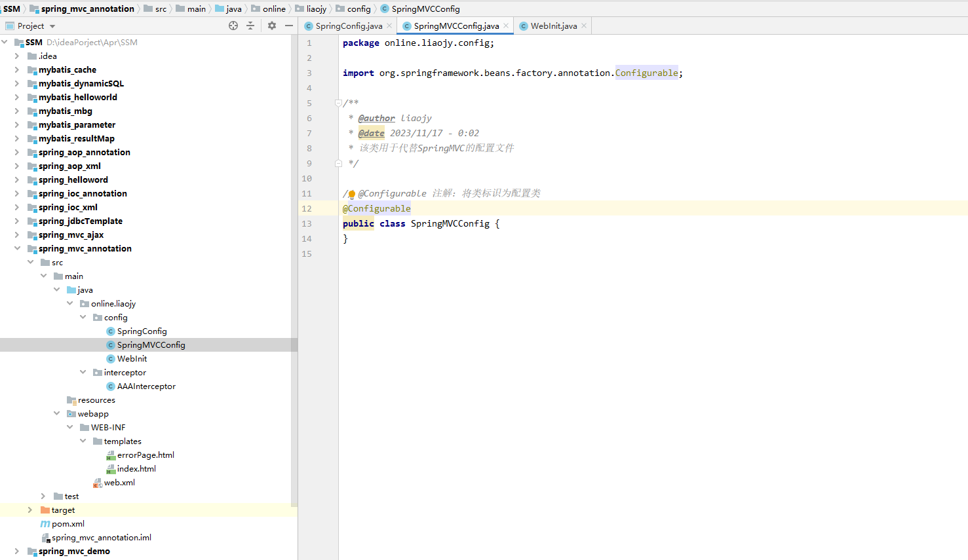The height and width of the screenshot is (560, 968).
Task: Click the config breadcrumb item
Action: [353, 9]
